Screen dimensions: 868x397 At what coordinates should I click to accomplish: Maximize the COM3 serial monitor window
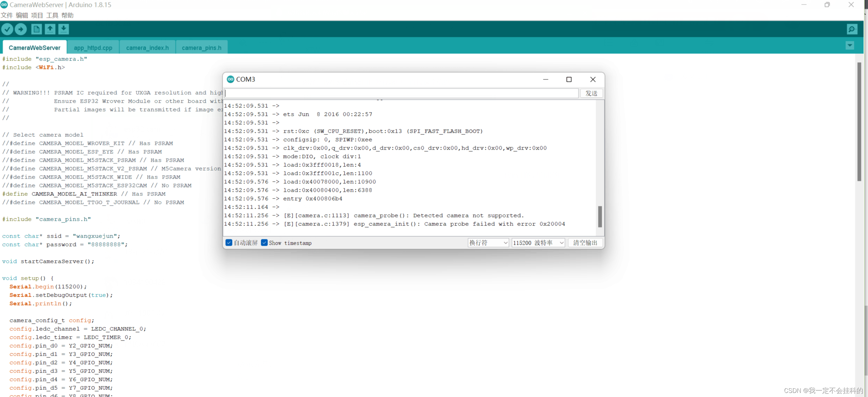[569, 79]
